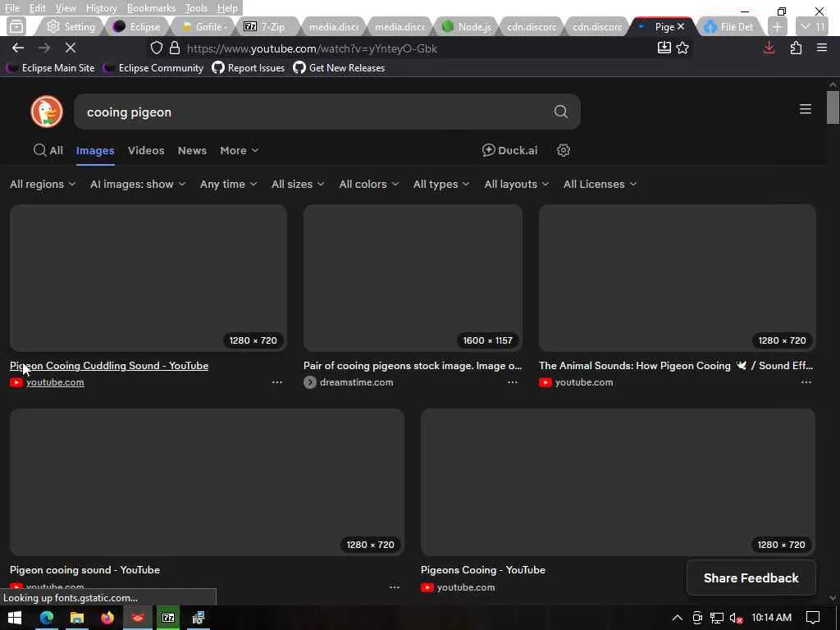Open 7-Zip from the taskbar
The height and width of the screenshot is (630, 840).
pyautogui.click(x=168, y=618)
